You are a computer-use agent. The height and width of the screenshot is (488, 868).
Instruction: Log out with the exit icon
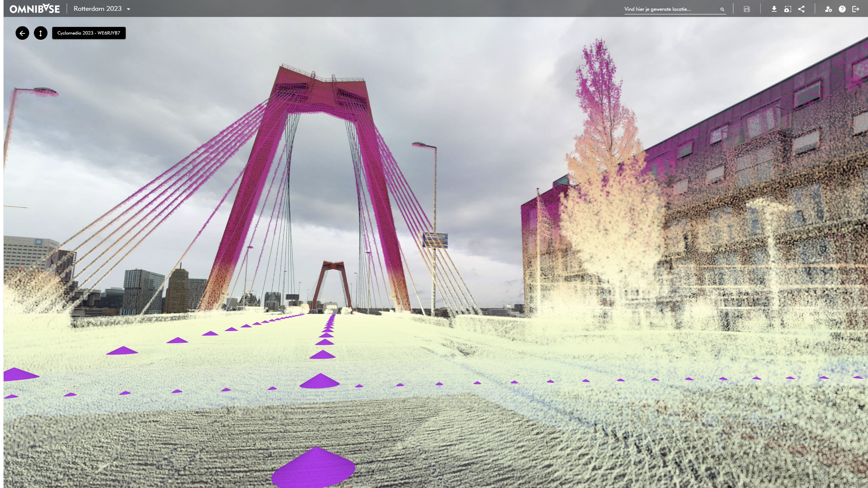click(856, 9)
